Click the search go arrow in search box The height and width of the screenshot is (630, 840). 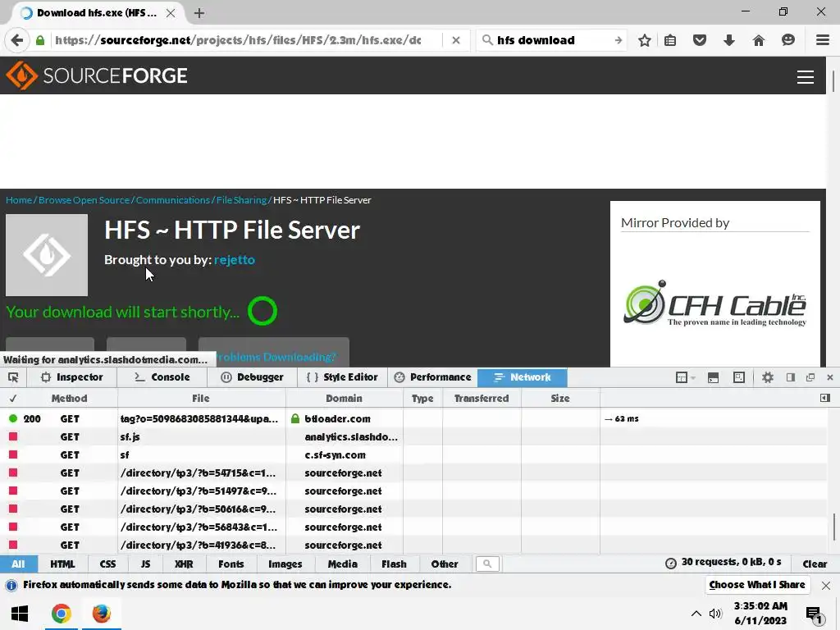click(619, 40)
